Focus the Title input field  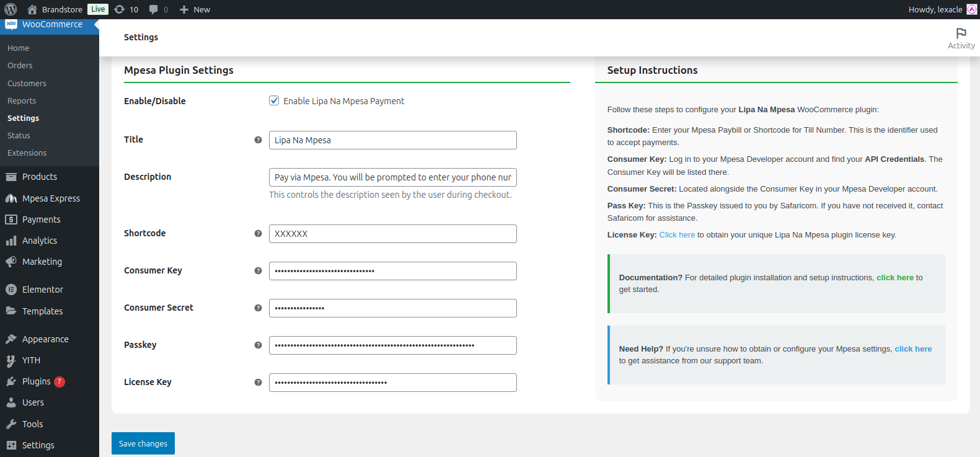[392, 140]
